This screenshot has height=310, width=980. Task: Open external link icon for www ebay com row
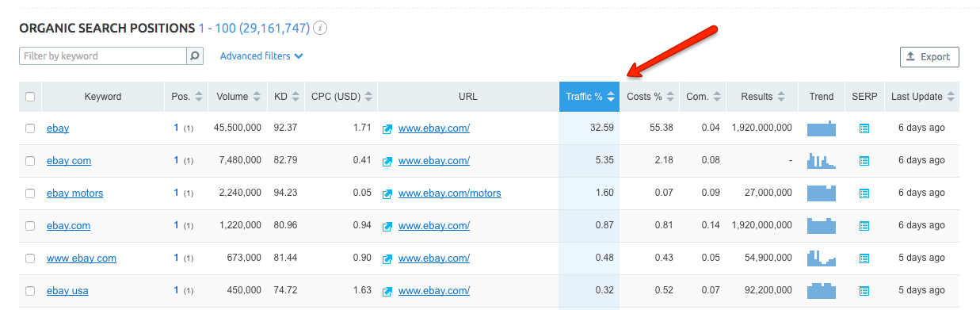click(x=387, y=258)
